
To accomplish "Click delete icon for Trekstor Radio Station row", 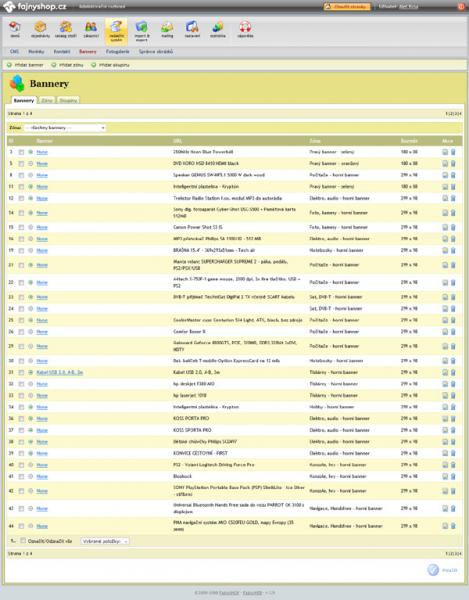I will click(x=453, y=198).
